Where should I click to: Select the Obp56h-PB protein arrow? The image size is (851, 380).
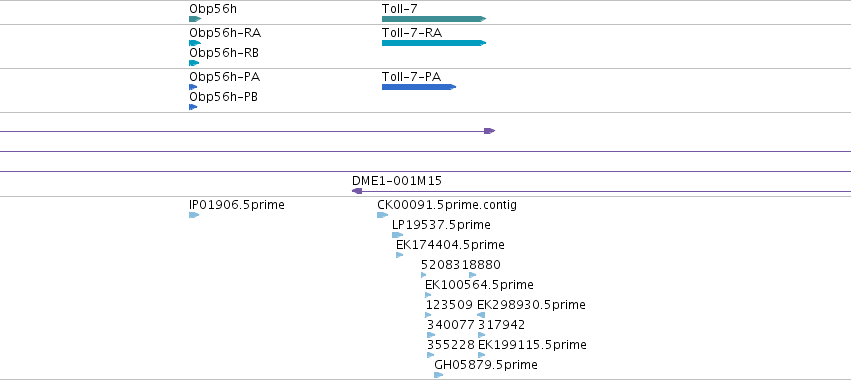tap(193, 107)
